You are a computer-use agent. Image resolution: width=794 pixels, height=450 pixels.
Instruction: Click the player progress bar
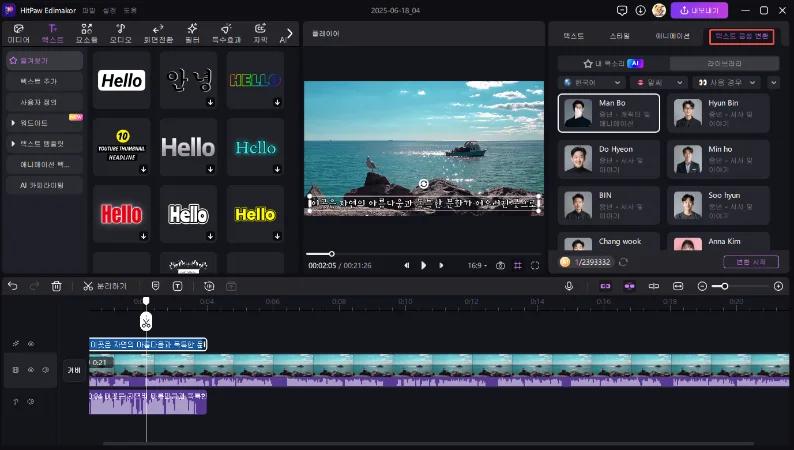pos(423,254)
